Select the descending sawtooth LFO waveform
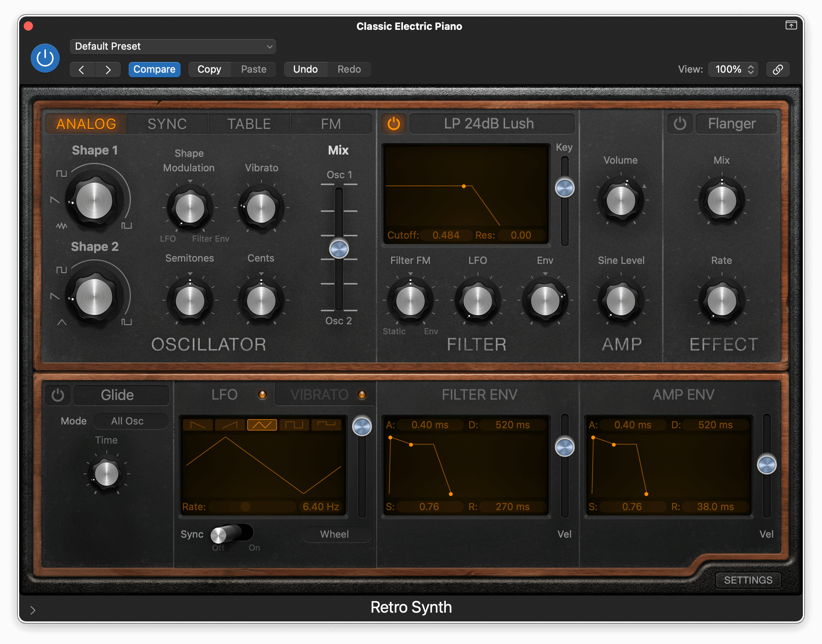 (197, 424)
